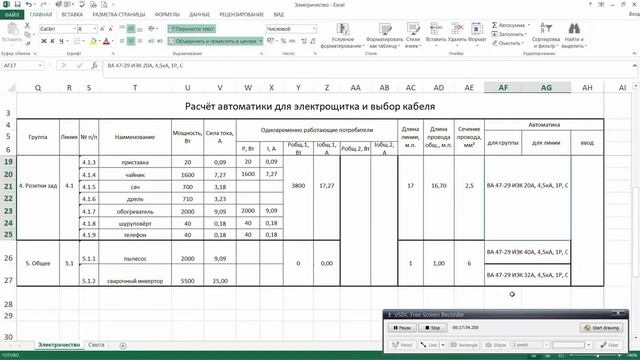Cut selection with the scissors icon
This screenshot has width=640, height=360.
(x=27, y=26)
